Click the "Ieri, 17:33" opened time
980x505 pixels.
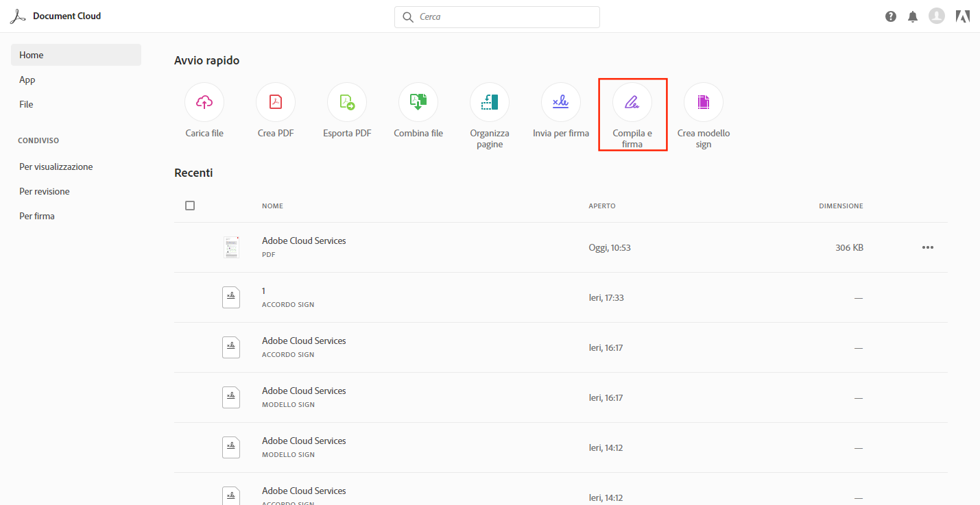[x=606, y=297]
